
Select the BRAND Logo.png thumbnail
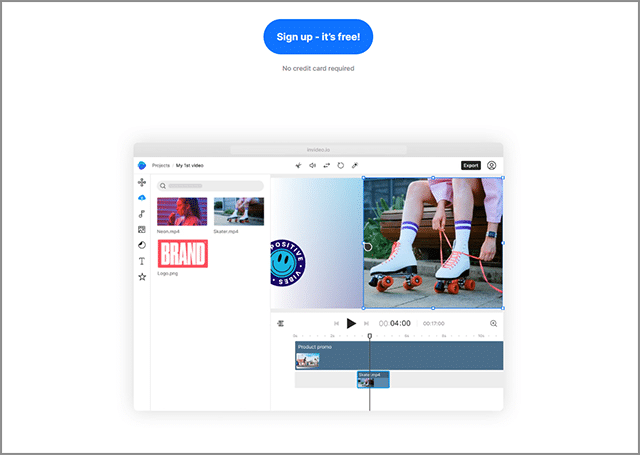(182, 254)
